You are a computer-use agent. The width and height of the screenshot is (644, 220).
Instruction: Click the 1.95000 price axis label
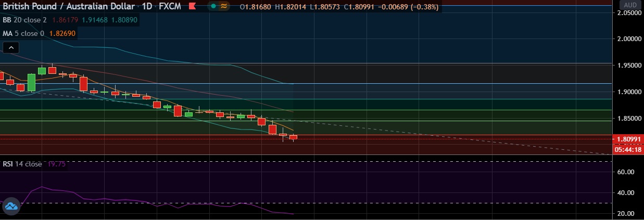[x=629, y=66]
